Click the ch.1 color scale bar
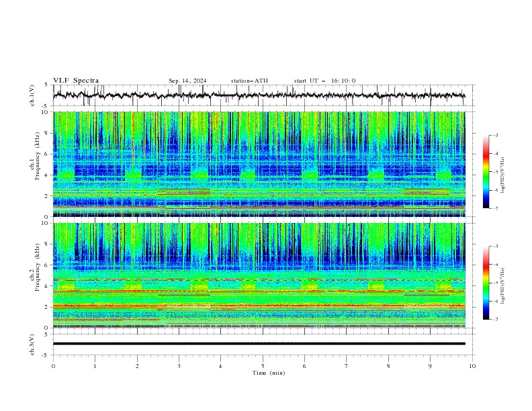The image size is (532, 411). (x=486, y=171)
